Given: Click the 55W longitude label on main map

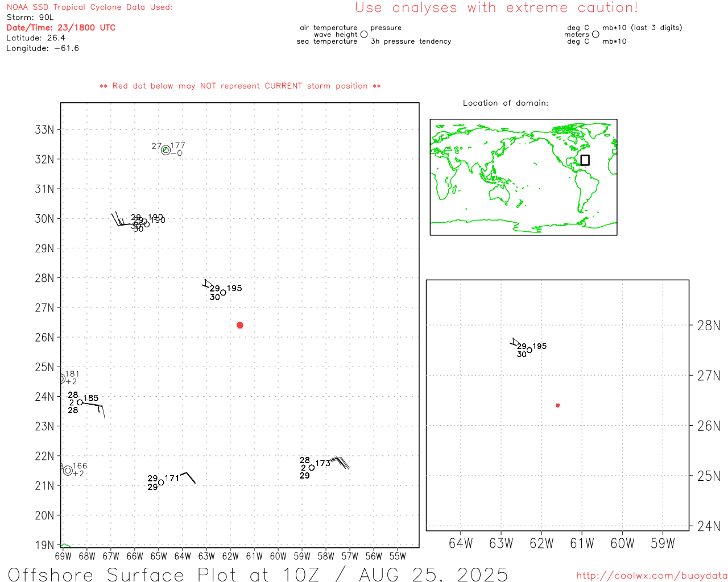Looking at the screenshot, I should 398,556.
